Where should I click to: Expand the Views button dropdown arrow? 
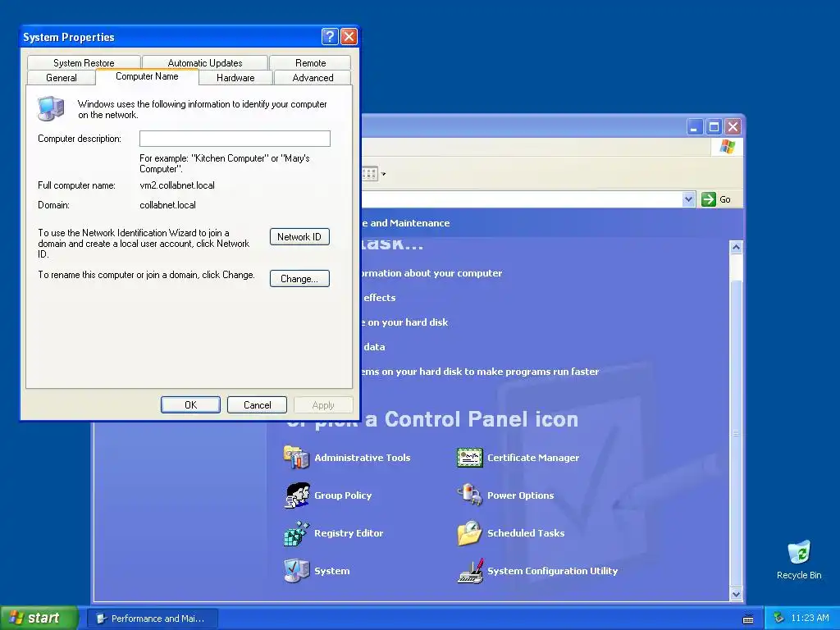[x=383, y=174]
